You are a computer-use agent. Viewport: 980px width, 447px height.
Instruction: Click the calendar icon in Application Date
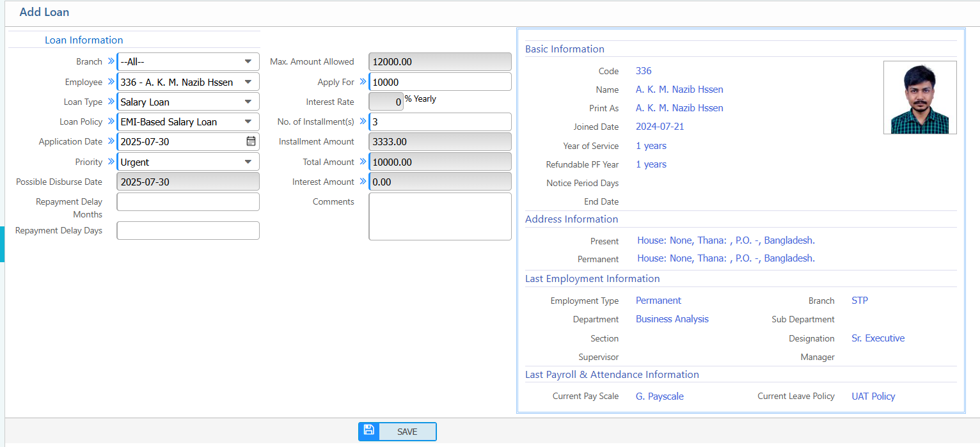coord(251,141)
